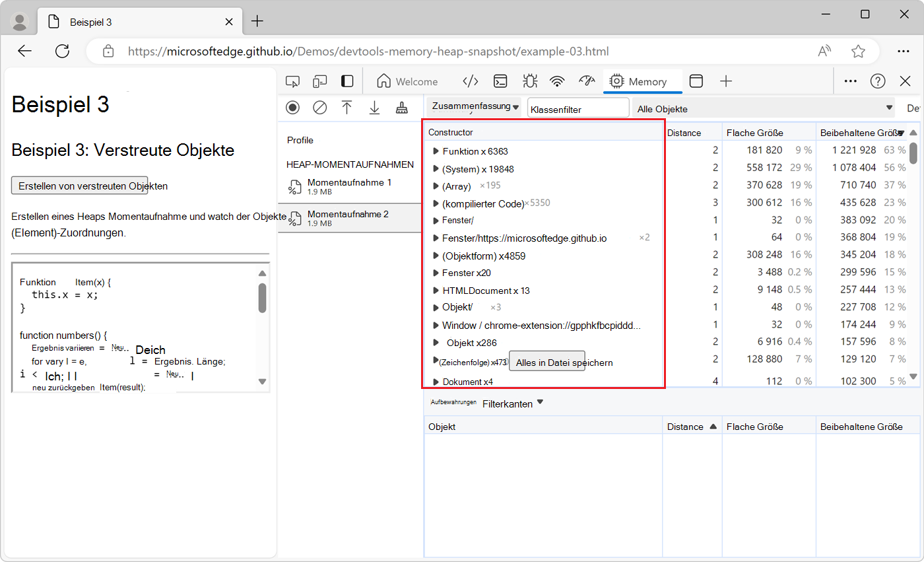Open the Zusammenfassung view dropdown
The width and height of the screenshot is (924, 562).
coord(474,106)
